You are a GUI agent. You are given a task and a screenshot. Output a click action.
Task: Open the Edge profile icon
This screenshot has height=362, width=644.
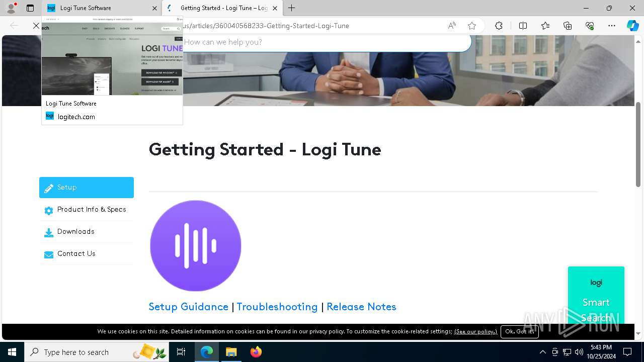pos(11,8)
